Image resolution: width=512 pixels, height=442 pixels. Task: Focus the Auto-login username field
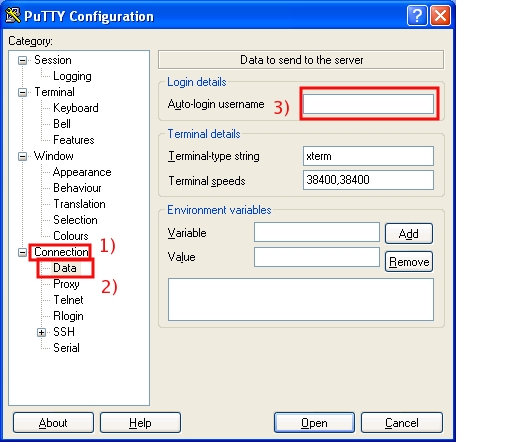click(368, 104)
